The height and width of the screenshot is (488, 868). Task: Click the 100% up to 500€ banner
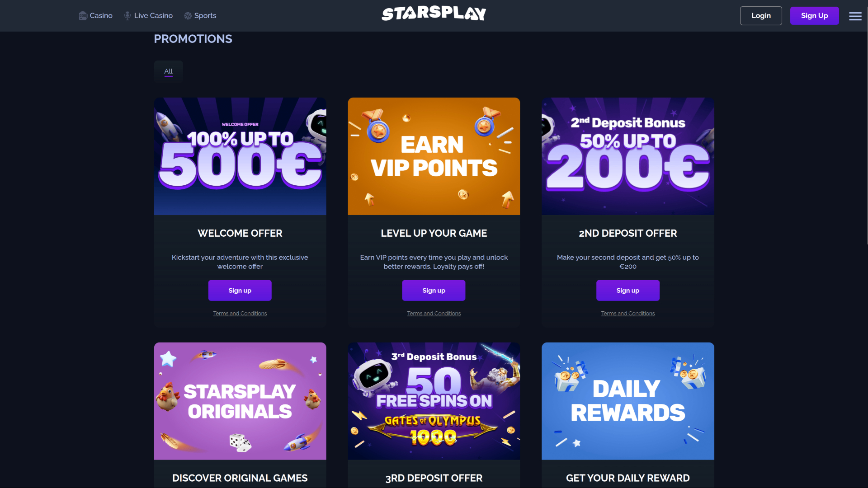240,156
